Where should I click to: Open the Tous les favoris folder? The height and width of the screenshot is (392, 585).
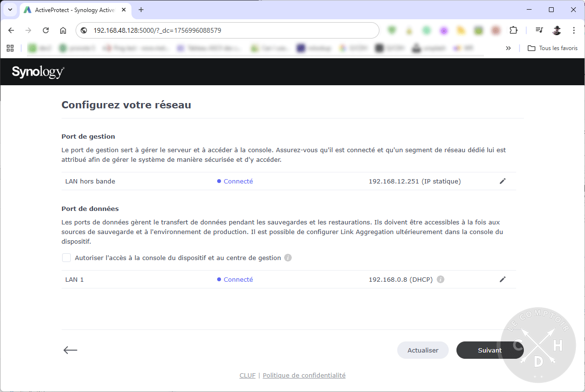pos(552,48)
